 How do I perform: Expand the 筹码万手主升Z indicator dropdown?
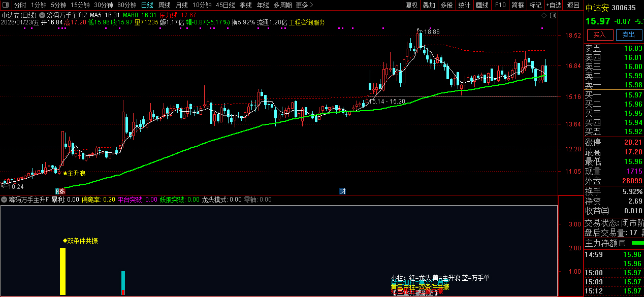42,16
